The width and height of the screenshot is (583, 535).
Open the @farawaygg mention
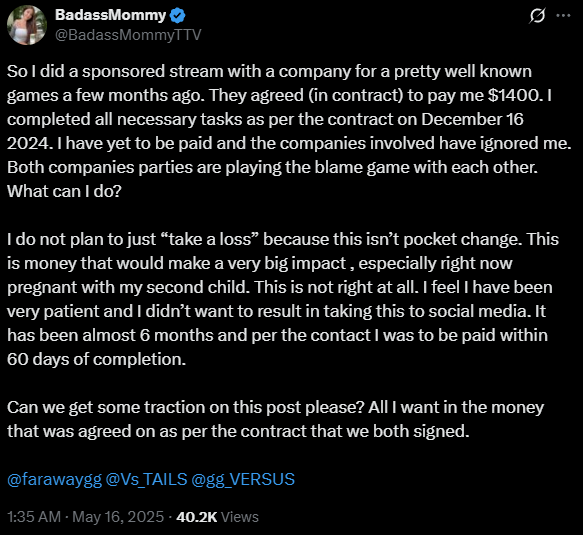(54, 479)
